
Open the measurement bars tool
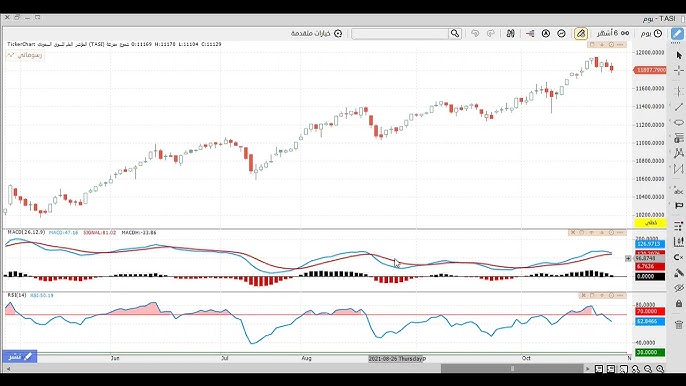pyautogui.click(x=679, y=242)
